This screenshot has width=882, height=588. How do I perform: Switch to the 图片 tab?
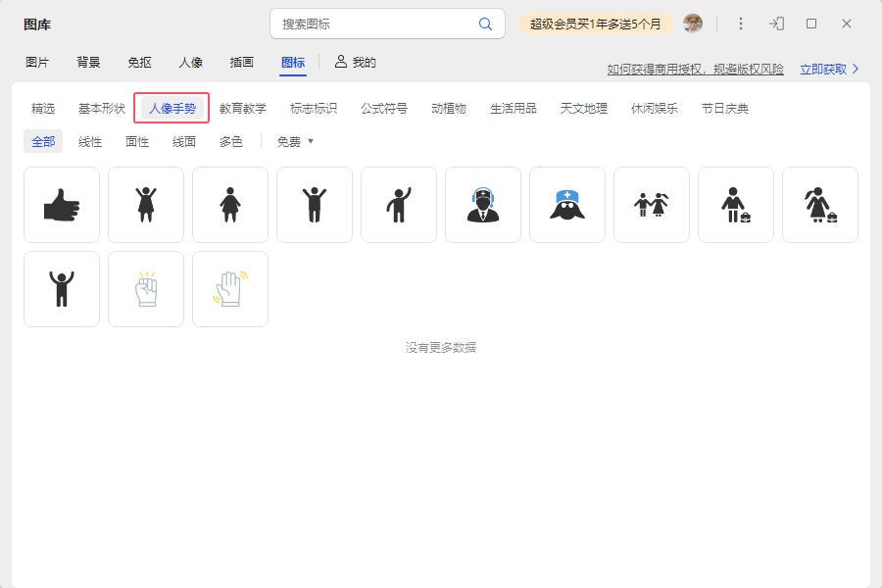37,63
